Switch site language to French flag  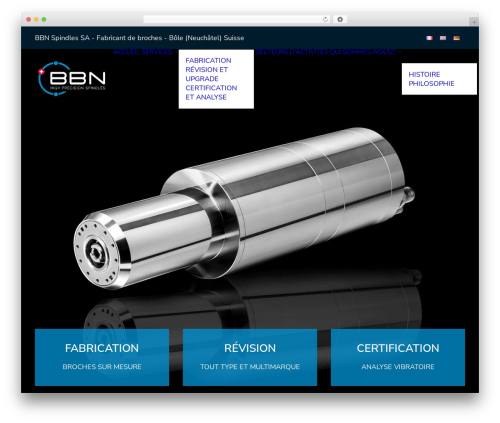[x=429, y=38]
